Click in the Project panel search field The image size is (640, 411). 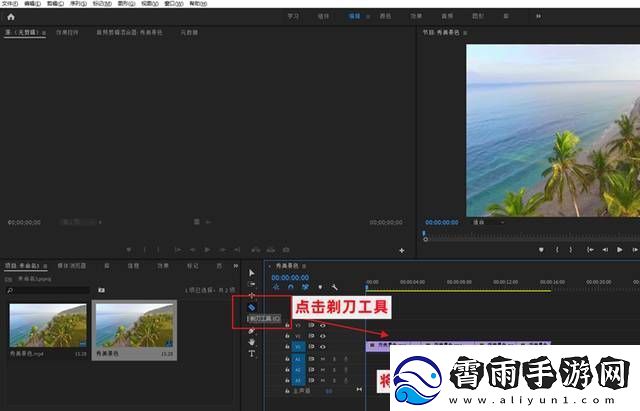coord(52,290)
